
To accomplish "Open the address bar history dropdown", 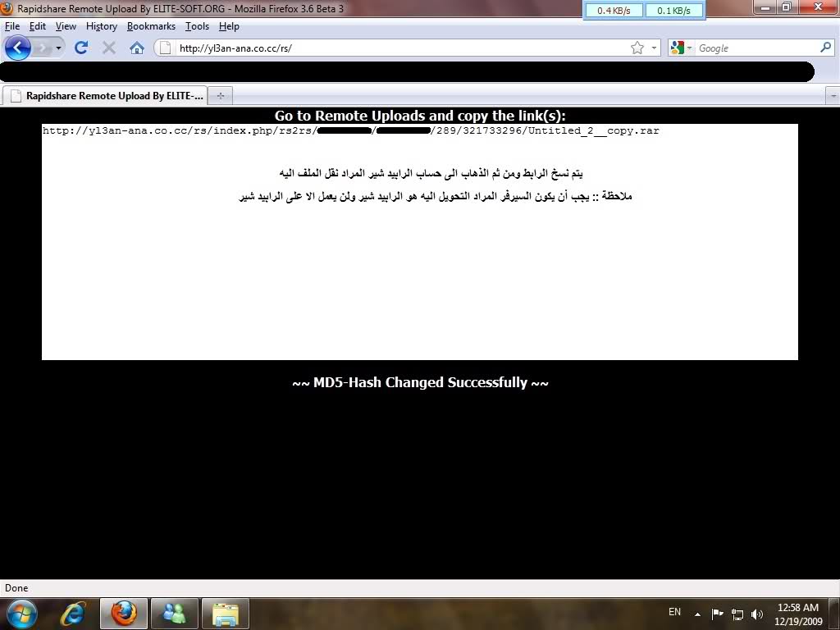I will coord(654,48).
